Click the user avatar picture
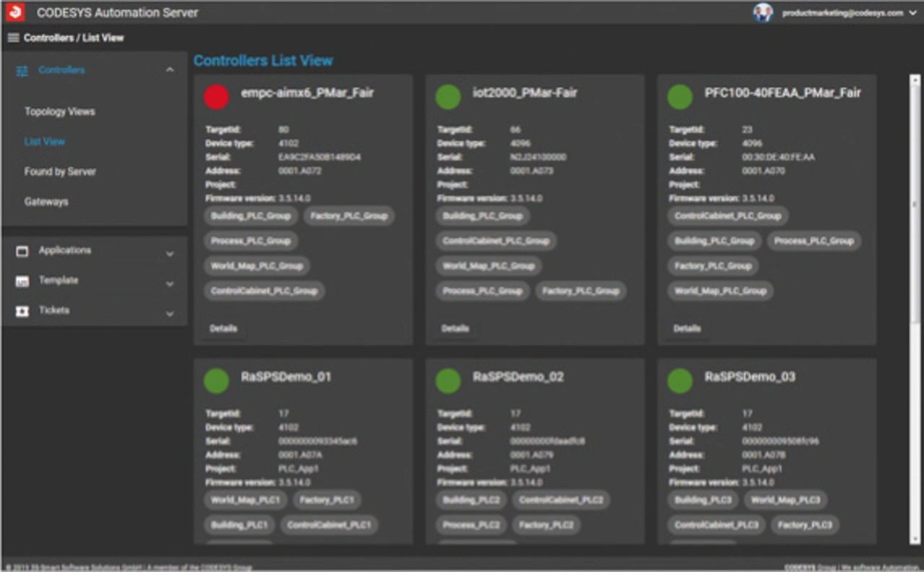The image size is (924, 572). 763,12
